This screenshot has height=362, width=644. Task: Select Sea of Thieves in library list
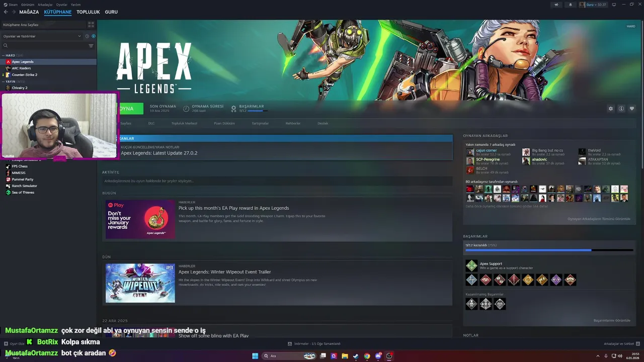[23, 193]
